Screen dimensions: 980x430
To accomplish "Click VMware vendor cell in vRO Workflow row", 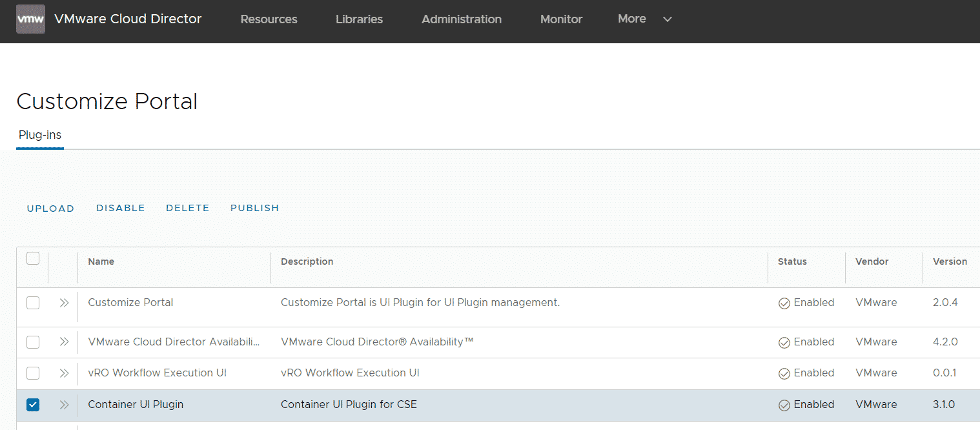I will [x=876, y=373].
